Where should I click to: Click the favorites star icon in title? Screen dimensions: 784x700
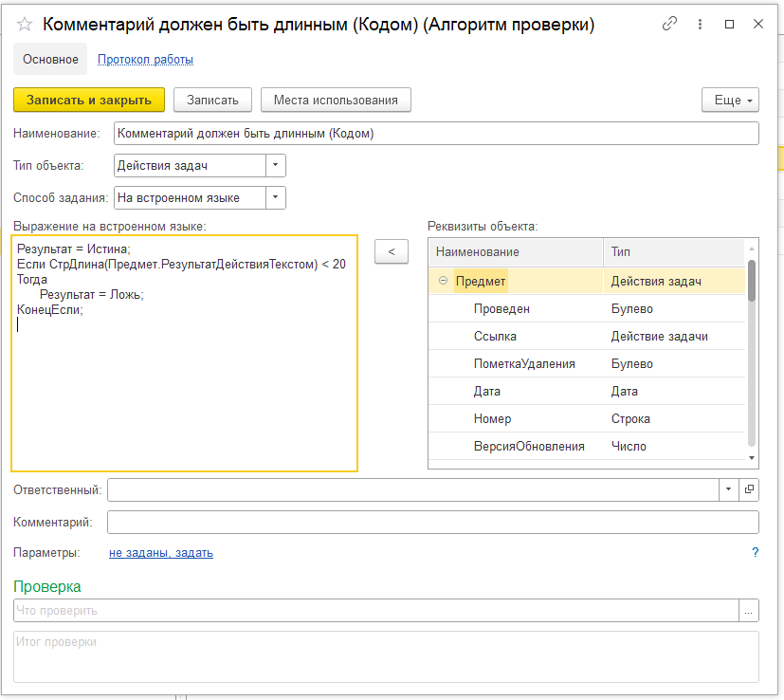26,25
